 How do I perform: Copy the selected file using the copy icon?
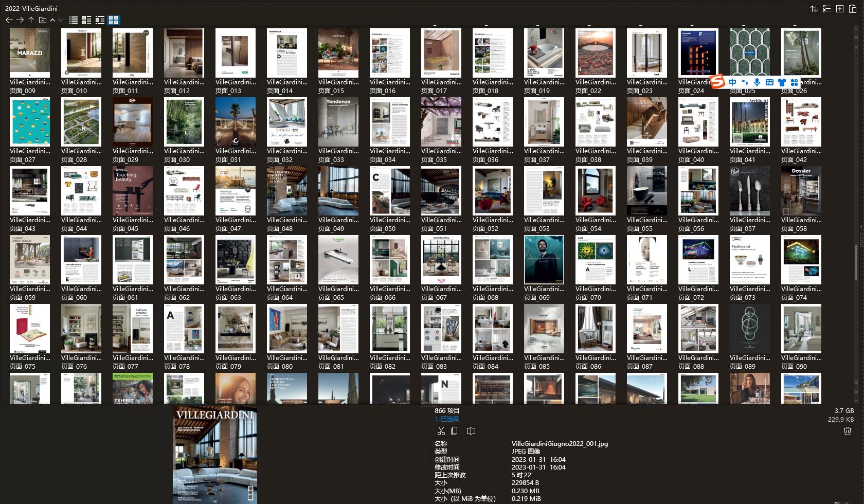tap(454, 431)
